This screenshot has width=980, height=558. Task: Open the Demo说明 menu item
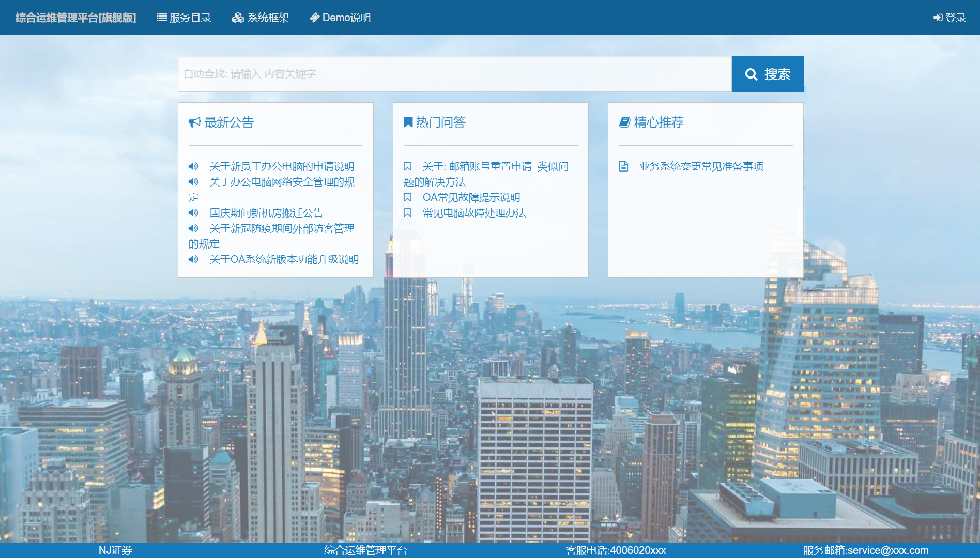(340, 18)
